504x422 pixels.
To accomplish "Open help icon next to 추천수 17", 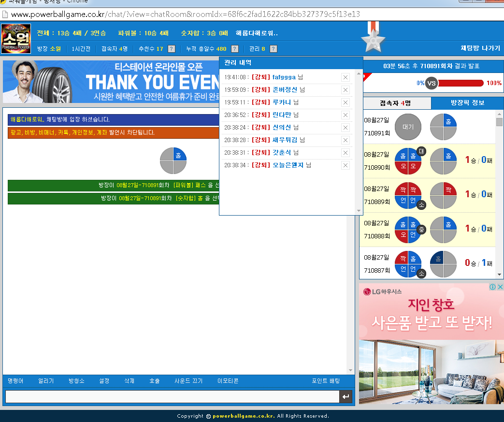I will pos(172,49).
